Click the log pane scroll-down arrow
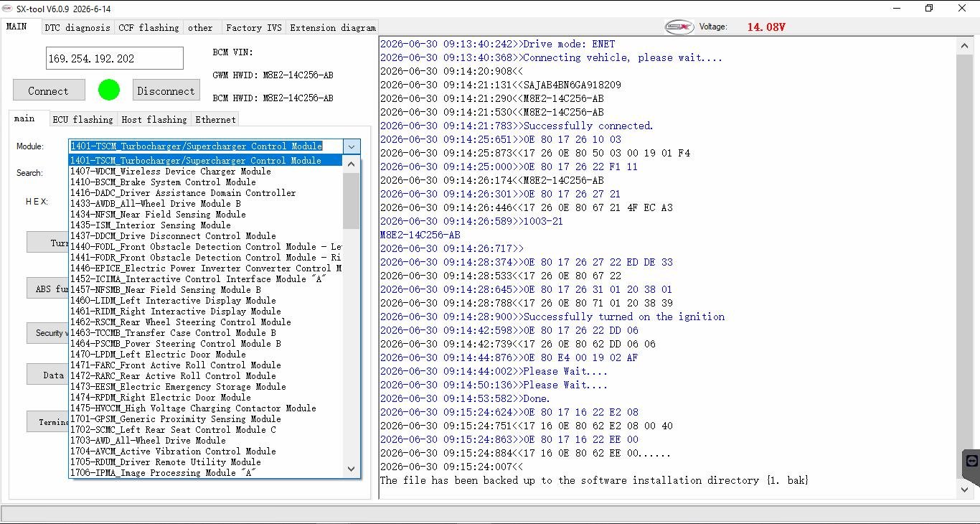This screenshot has height=524, width=980. 964,490
